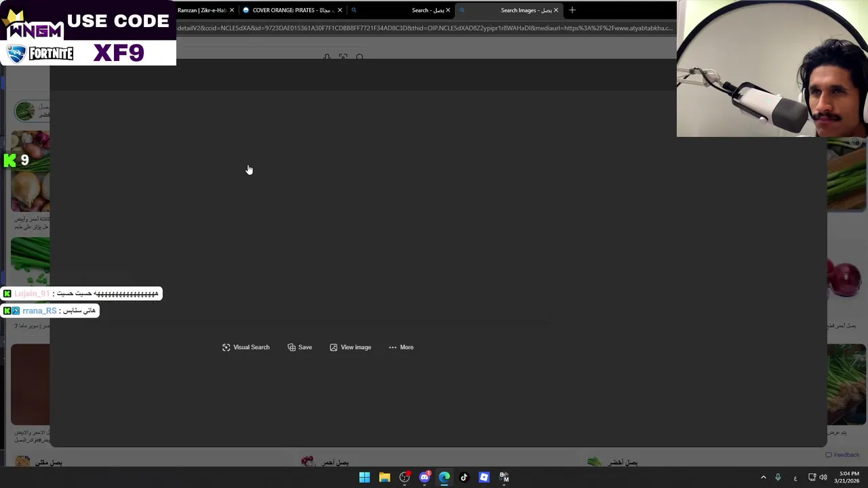Switch Arabic keyboard language indicator
868x488 pixels.
[x=795, y=477]
